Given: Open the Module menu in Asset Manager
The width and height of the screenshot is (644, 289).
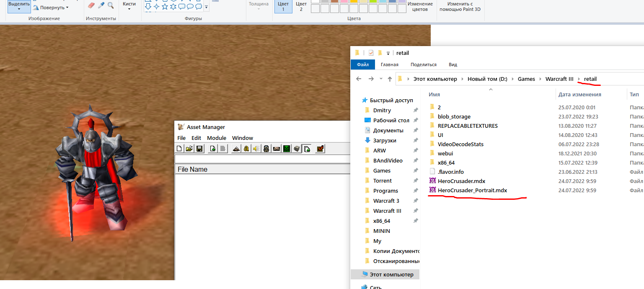Looking at the screenshot, I should click(217, 138).
